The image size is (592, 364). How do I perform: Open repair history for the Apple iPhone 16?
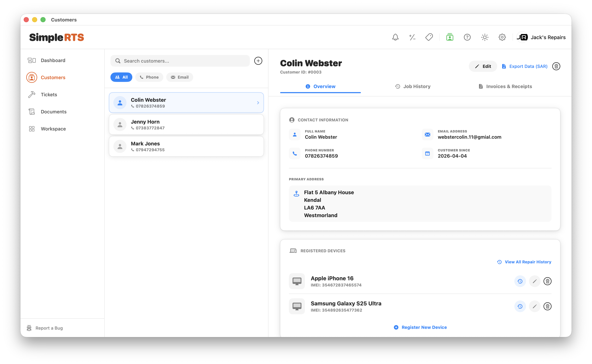pyautogui.click(x=520, y=281)
